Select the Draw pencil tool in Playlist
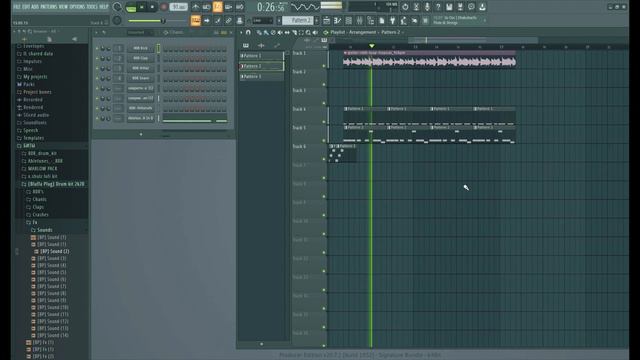 tap(259, 33)
